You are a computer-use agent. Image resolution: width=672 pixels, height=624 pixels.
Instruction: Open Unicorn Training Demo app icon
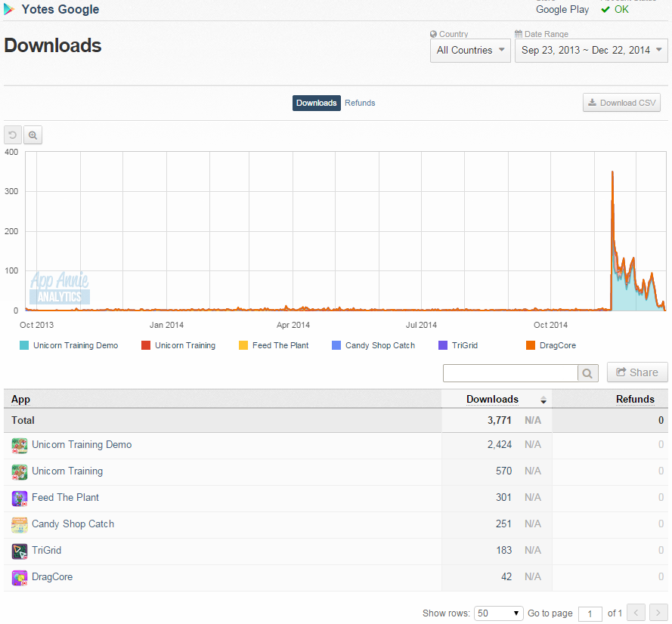[x=20, y=446]
